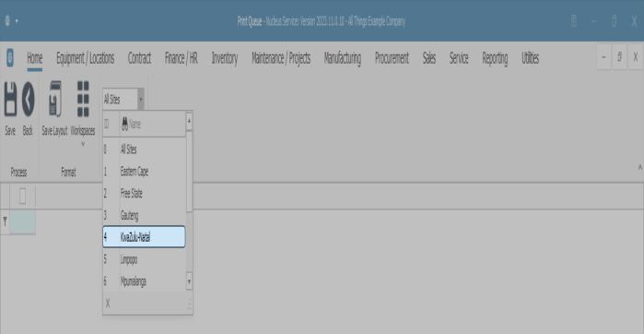Collapse the ribbon with the caret arrow
This screenshot has height=334, width=644.
pos(639,167)
